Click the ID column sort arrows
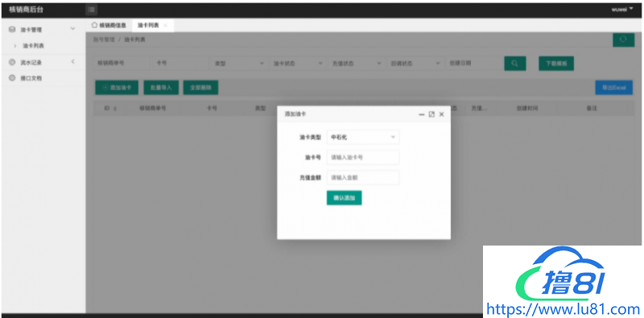644x318 pixels. 115,109
